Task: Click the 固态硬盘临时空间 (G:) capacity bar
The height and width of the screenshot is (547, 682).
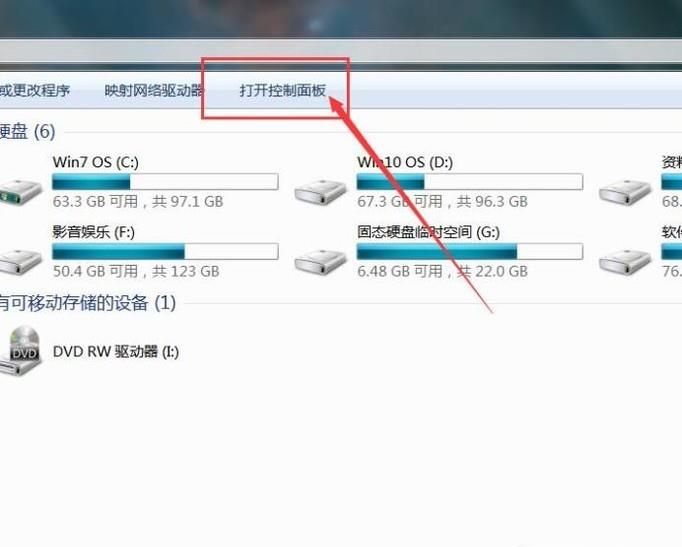Action: 470,251
